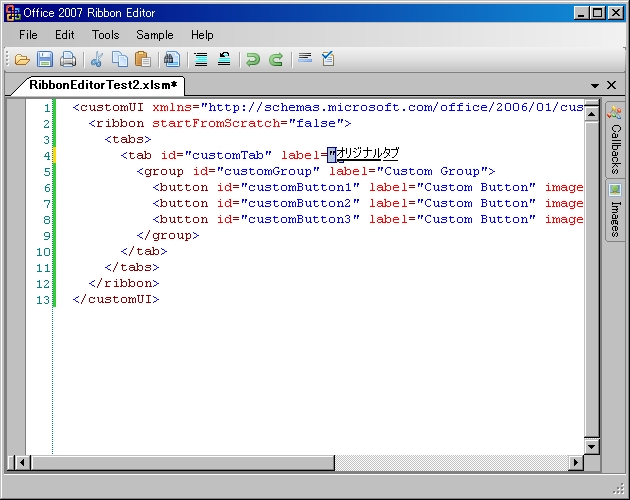Open the Edit menu
The height and width of the screenshot is (500, 630).
point(65,35)
